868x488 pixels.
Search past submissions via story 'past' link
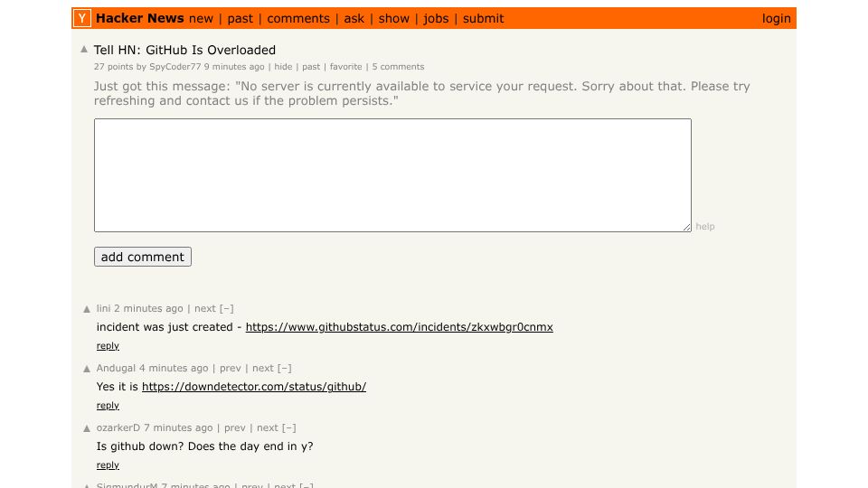311,66
